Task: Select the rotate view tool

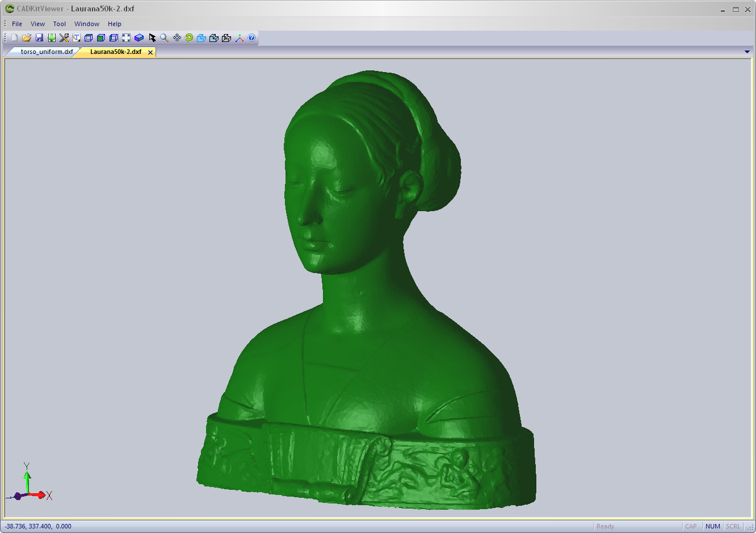Action: [189, 37]
